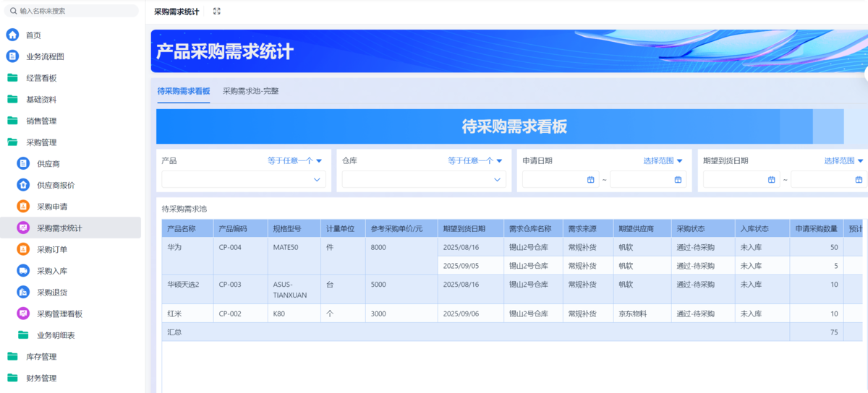The width and height of the screenshot is (868, 393).
Task: Open the 销售管理 folder icon
Action: 12,121
